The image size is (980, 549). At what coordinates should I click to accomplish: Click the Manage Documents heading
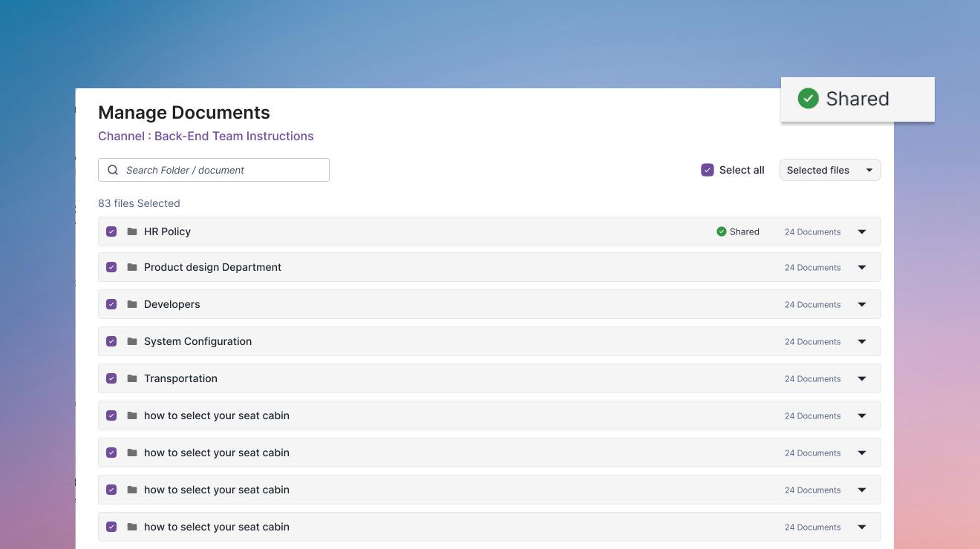(x=184, y=112)
